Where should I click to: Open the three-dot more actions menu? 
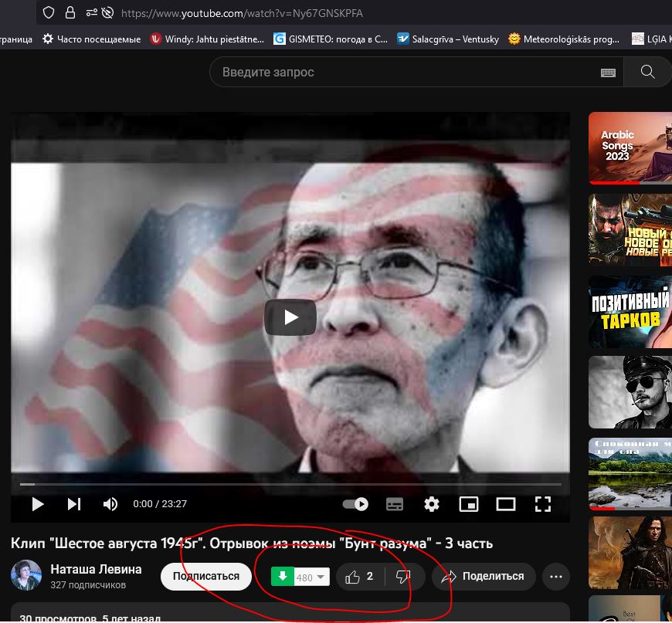point(556,577)
